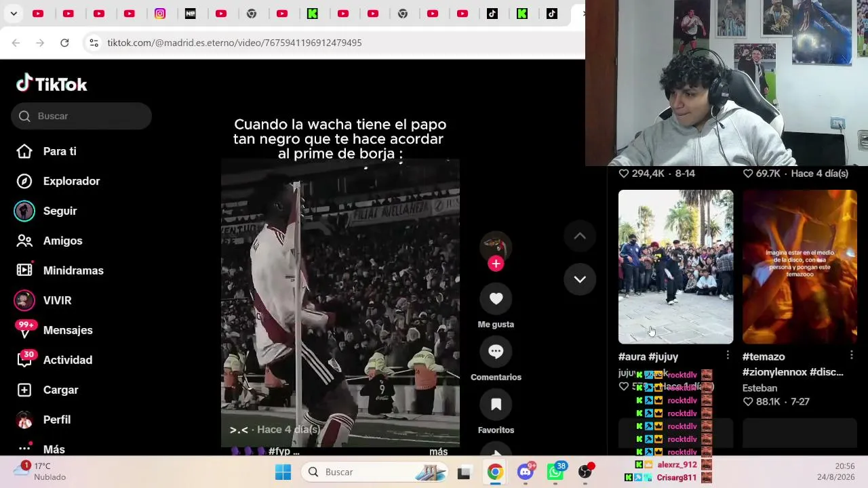Click the Cargar plus icon
The height and width of the screenshot is (488, 868).
(x=24, y=390)
